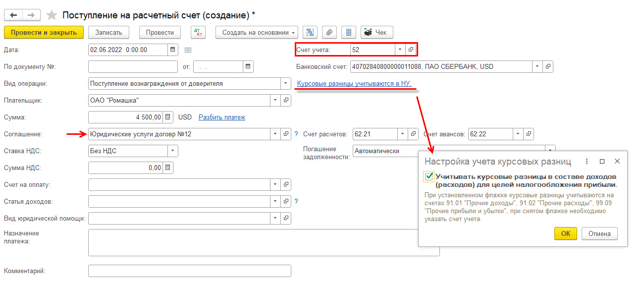Click into Назначение платежа text area
Viewport: 644px width, 287px height.
click(x=264, y=242)
